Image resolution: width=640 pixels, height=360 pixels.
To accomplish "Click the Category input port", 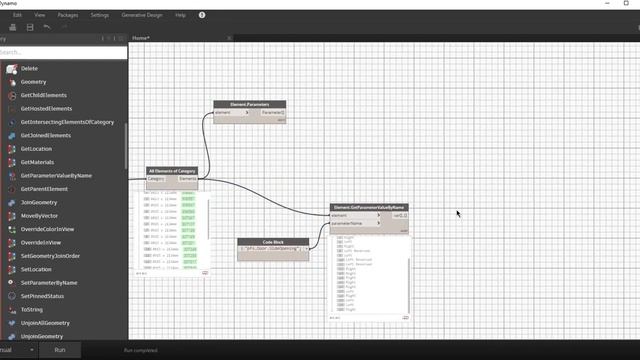I will [156, 179].
